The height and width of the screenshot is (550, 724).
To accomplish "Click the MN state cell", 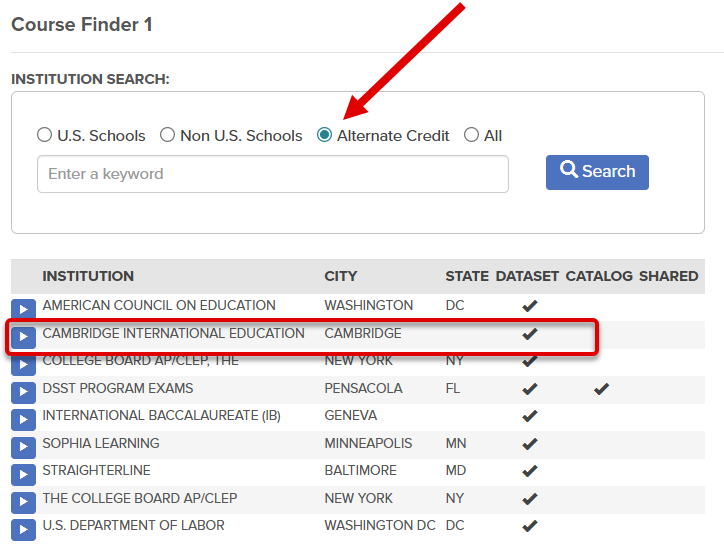I will click(x=456, y=443).
